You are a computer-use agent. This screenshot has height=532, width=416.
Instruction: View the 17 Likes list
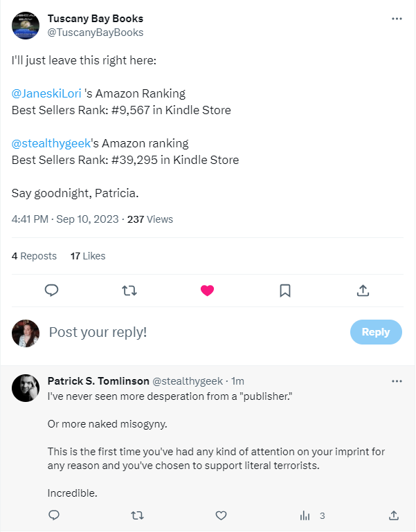(88, 256)
